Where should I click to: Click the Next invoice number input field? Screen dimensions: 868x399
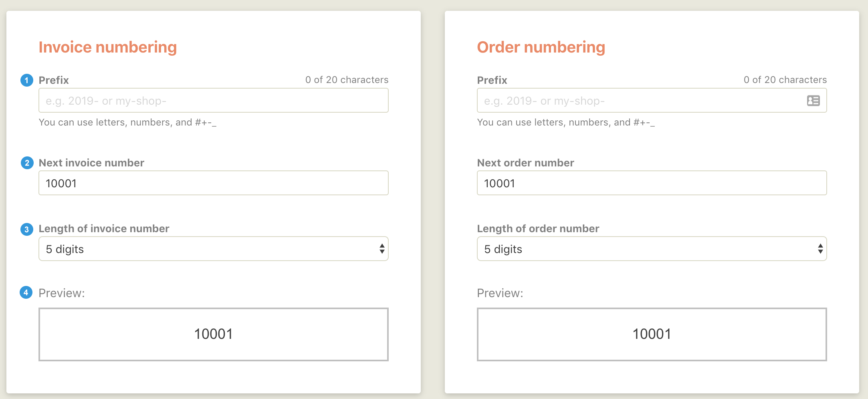(x=213, y=183)
